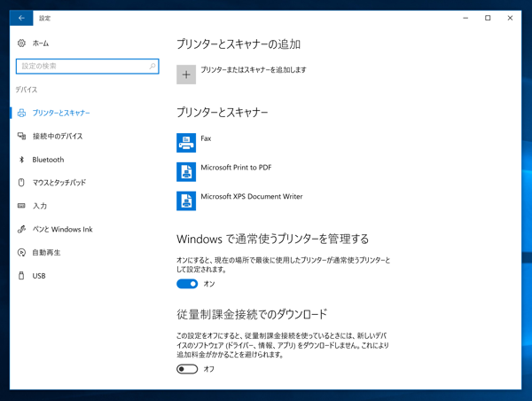Open the 自動再生 section
This screenshot has width=532, height=401.
point(46,252)
